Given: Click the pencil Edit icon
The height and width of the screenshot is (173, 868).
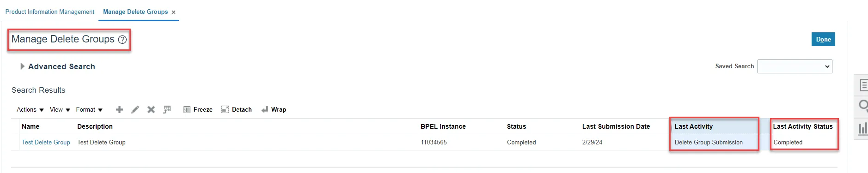Looking at the screenshot, I should [x=135, y=109].
